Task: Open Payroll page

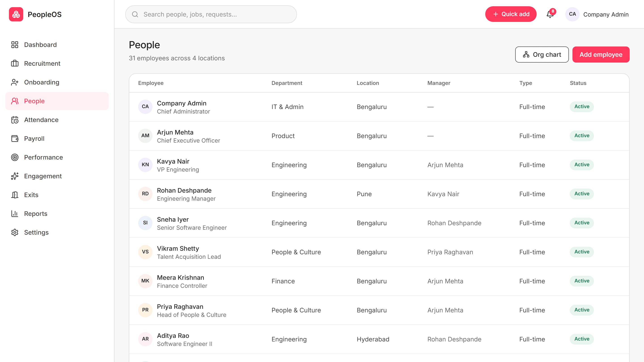Action: point(57,139)
